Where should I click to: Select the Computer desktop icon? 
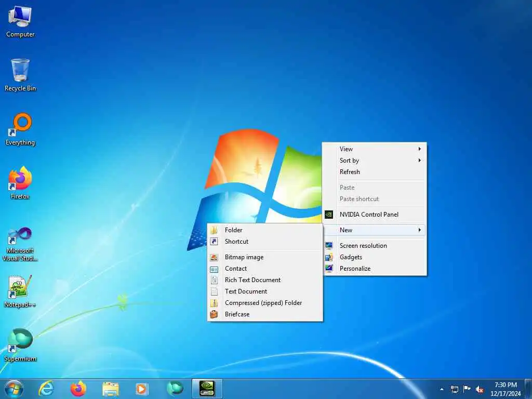point(20,22)
